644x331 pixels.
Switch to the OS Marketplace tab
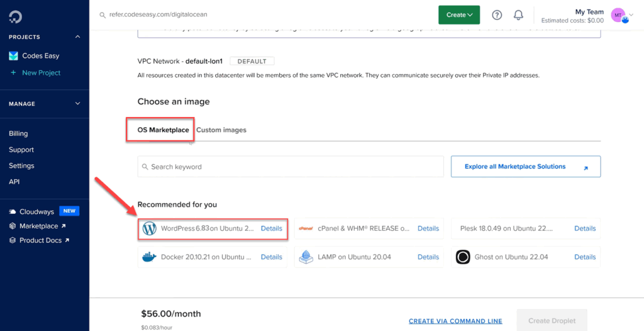(x=163, y=130)
